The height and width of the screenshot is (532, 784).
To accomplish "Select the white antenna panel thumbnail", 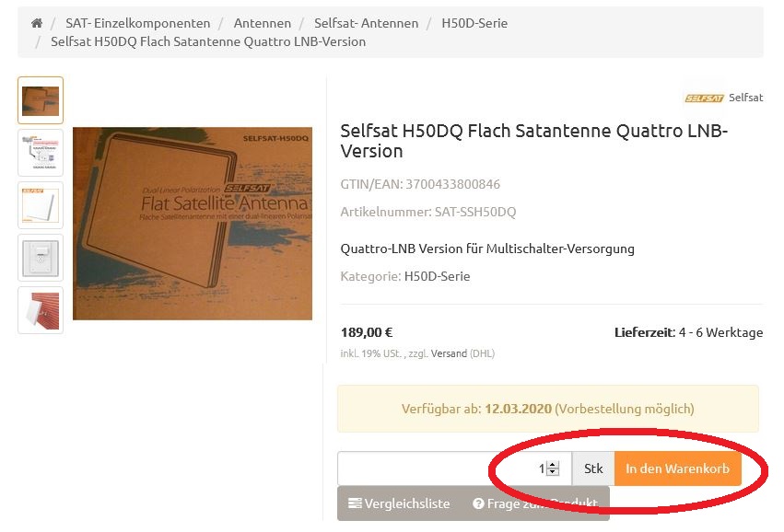I will 41,205.
